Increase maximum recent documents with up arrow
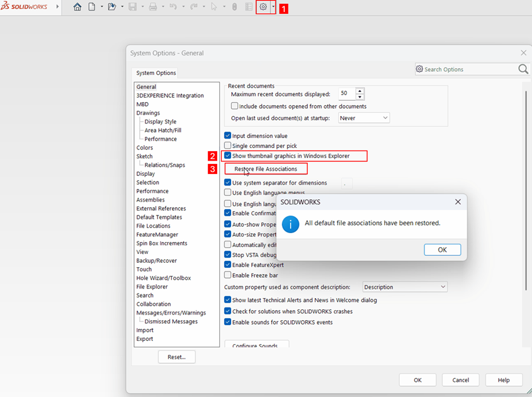This screenshot has height=397, width=532. [x=359, y=91]
